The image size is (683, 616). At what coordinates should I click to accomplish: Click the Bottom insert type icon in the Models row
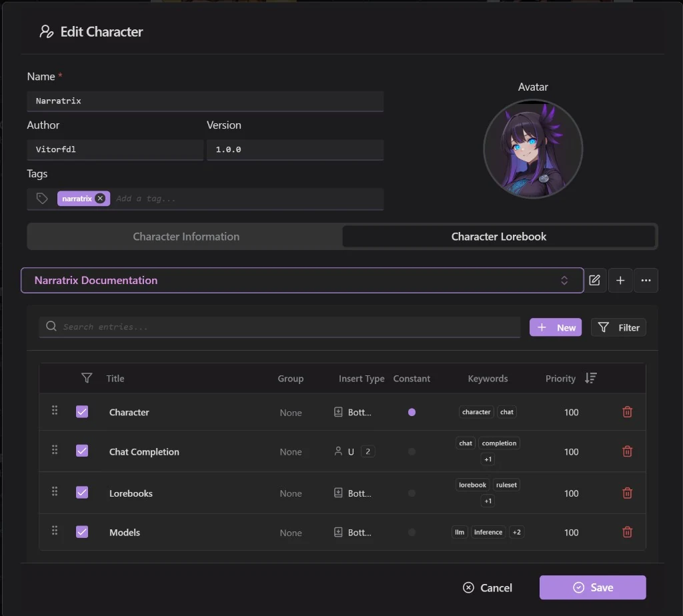[338, 532]
